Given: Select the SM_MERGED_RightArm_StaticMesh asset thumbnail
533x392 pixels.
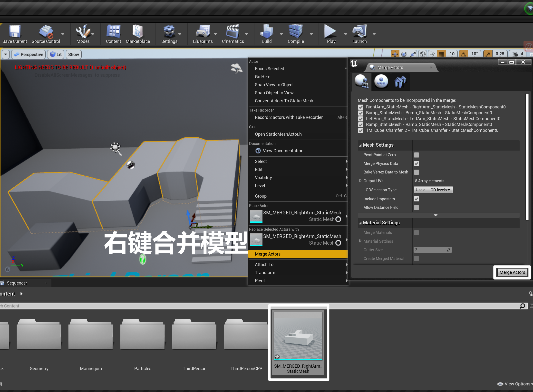Looking at the screenshot, I should [x=298, y=335].
